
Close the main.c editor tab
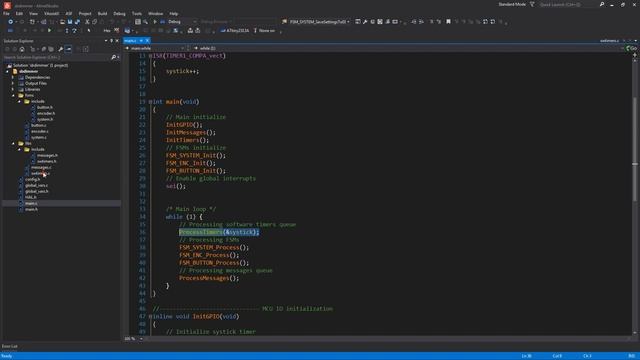[x=147, y=41]
